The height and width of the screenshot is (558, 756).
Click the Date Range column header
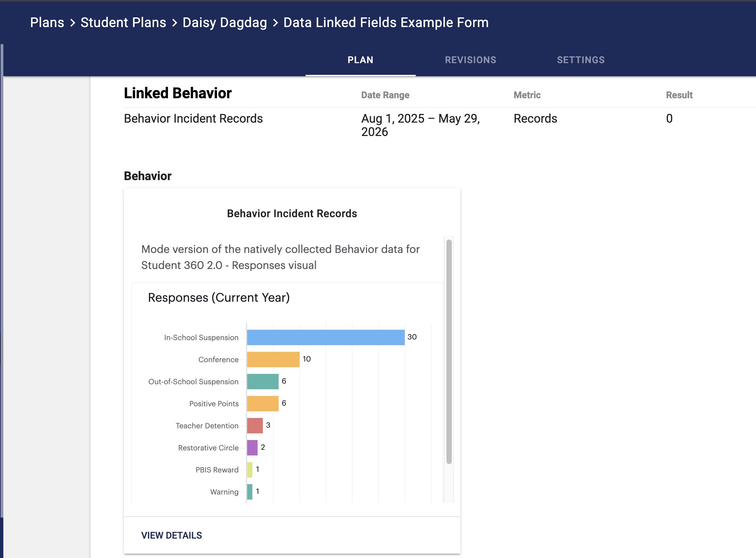tap(385, 95)
